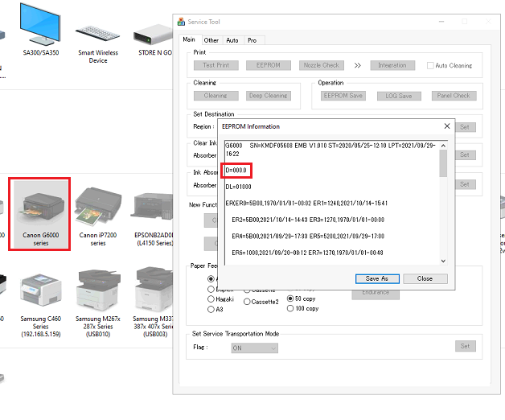Click the ER4=5B00 error log line
Viewport: 505px width, 420px height.
[308, 236]
